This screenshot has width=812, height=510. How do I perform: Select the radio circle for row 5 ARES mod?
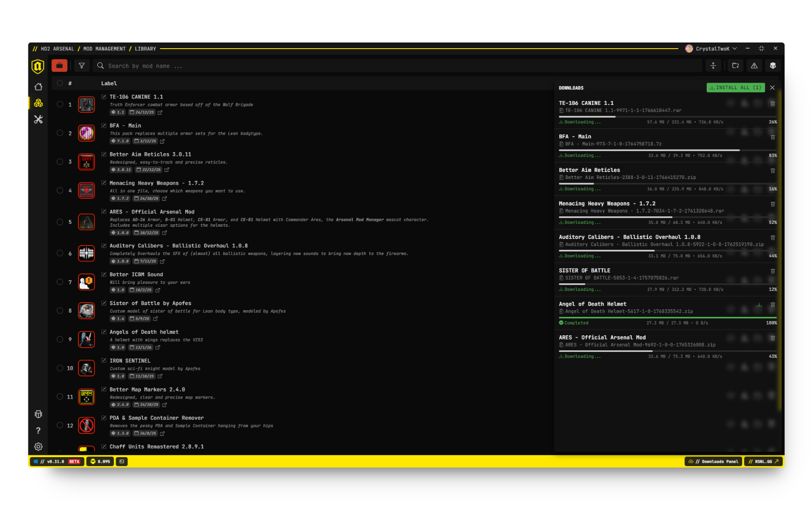click(x=60, y=221)
